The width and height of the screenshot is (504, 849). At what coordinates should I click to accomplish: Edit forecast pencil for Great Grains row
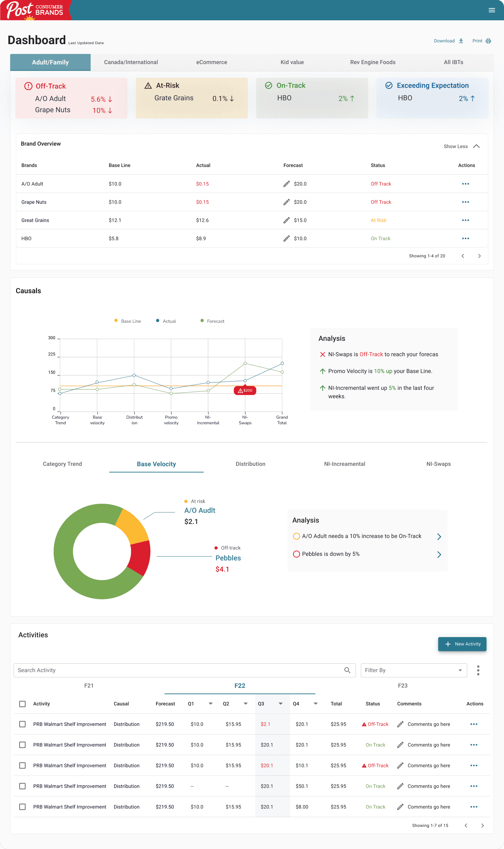click(x=287, y=220)
